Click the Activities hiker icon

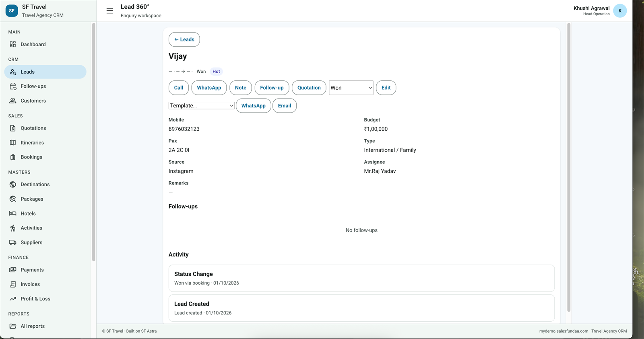point(13,228)
